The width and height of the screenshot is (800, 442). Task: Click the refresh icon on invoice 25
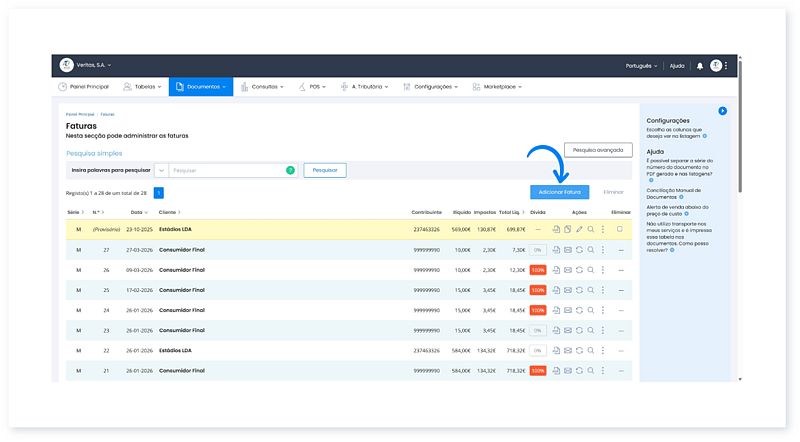[x=579, y=290]
